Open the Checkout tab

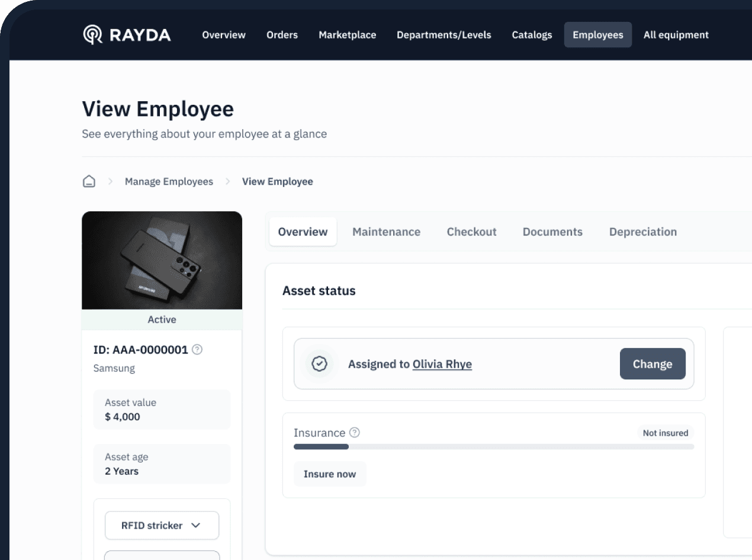[472, 231]
